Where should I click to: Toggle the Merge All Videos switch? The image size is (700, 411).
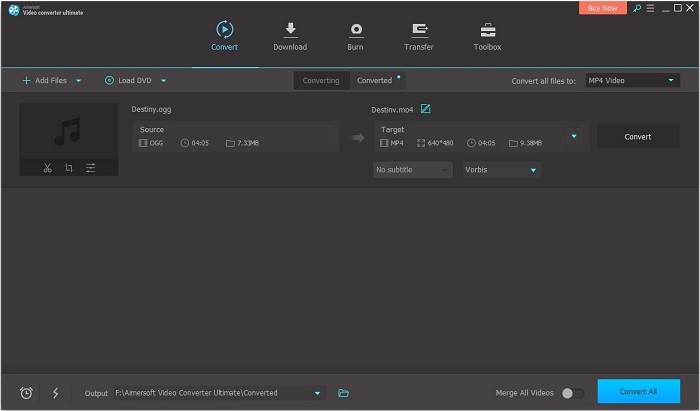[x=573, y=393]
